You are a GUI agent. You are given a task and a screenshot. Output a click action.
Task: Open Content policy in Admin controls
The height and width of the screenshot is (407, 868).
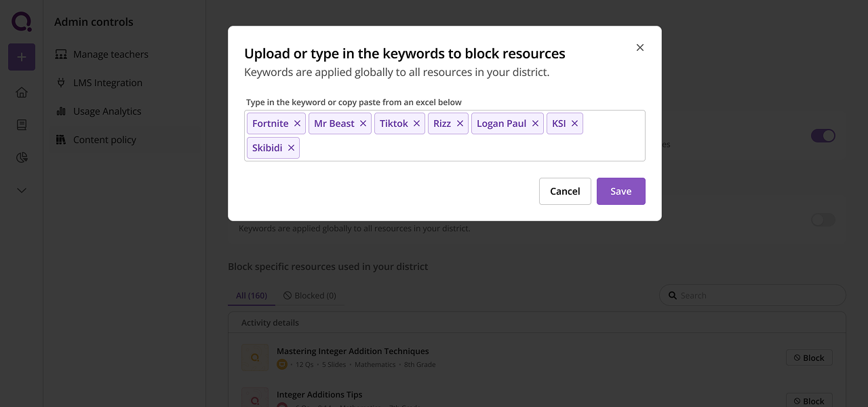104,140
